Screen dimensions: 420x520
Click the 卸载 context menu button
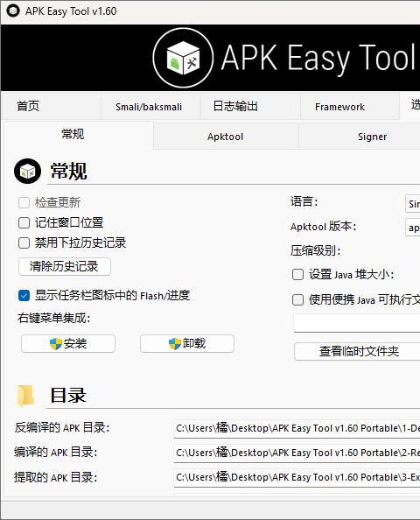click(187, 343)
